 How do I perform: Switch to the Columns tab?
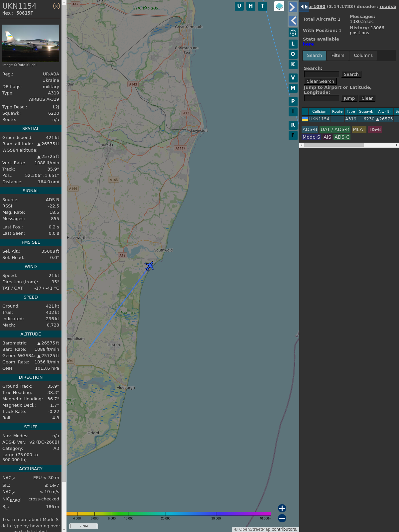click(x=363, y=56)
